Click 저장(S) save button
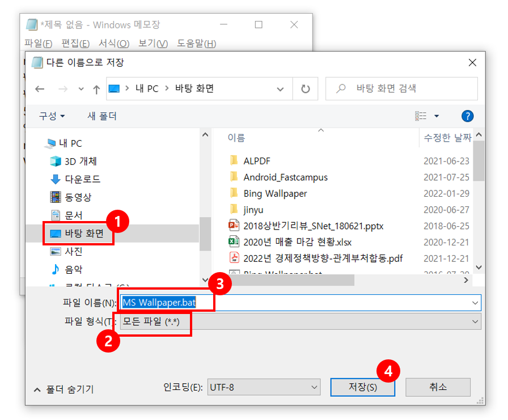The image size is (508, 420). [362, 387]
